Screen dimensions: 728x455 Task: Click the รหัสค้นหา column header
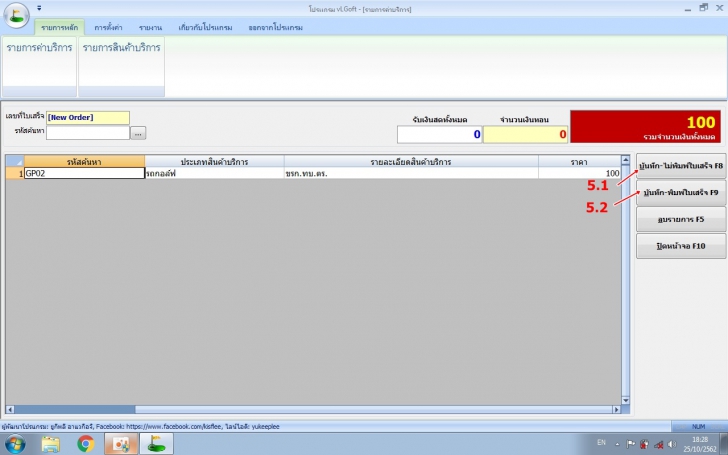tap(84, 162)
